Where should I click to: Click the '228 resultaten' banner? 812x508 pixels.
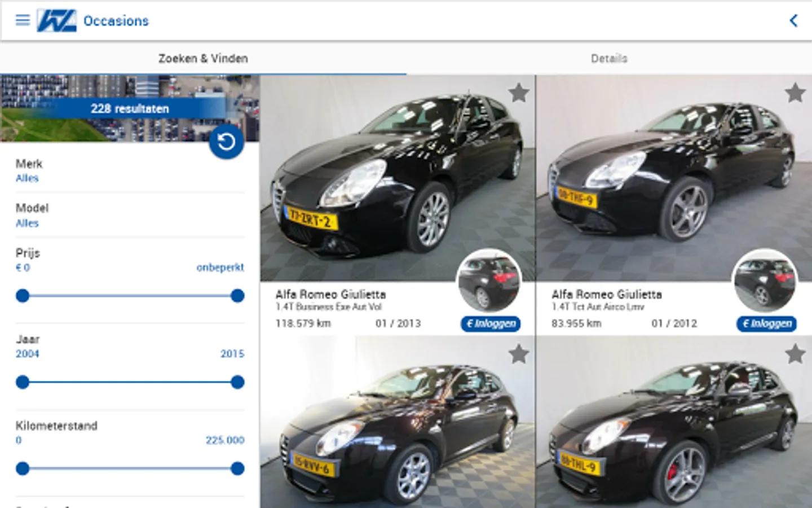tap(130, 108)
